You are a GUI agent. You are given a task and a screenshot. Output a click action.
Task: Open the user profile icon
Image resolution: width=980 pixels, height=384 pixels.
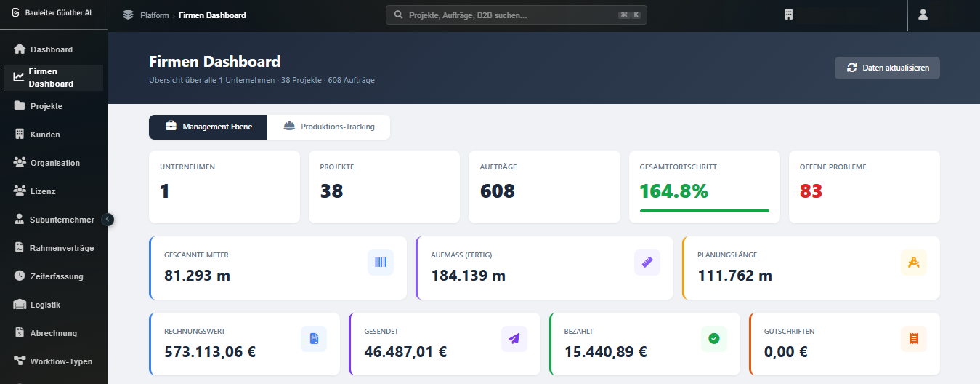(923, 15)
